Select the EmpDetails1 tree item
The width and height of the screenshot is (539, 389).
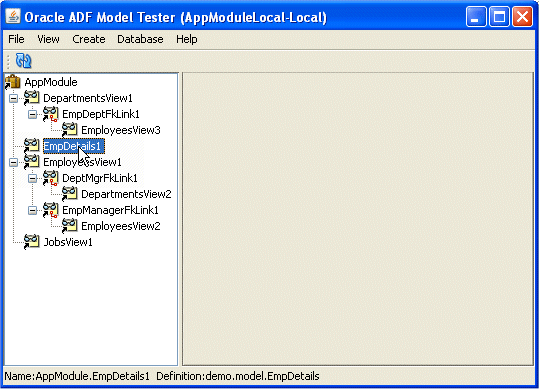pos(74,146)
